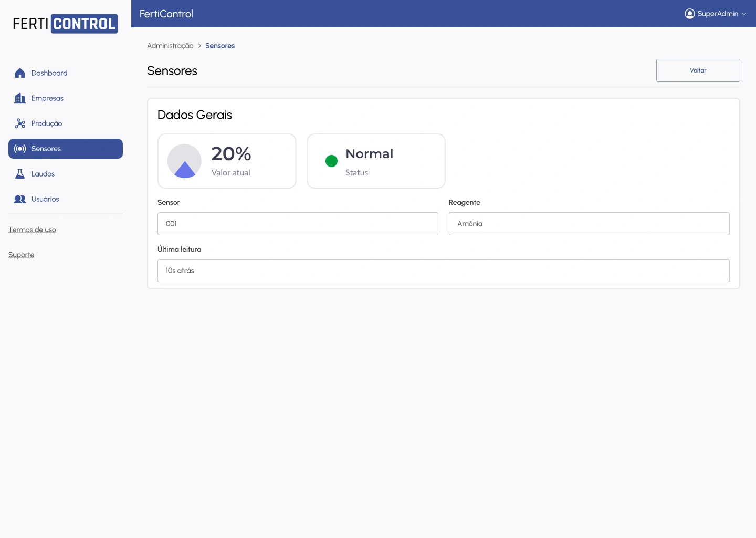The width and height of the screenshot is (756, 538).
Task: Click the Produção nodes icon
Action: [20, 123]
